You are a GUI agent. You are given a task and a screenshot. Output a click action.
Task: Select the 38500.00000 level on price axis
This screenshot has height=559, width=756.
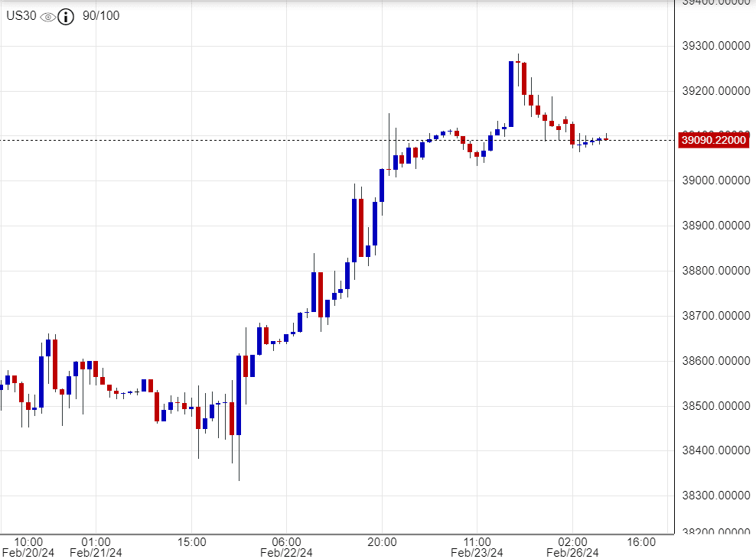pos(713,405)
